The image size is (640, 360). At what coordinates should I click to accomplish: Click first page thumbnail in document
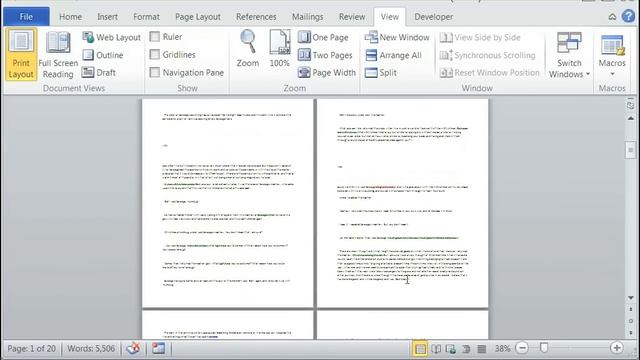[x=228, y=203]
